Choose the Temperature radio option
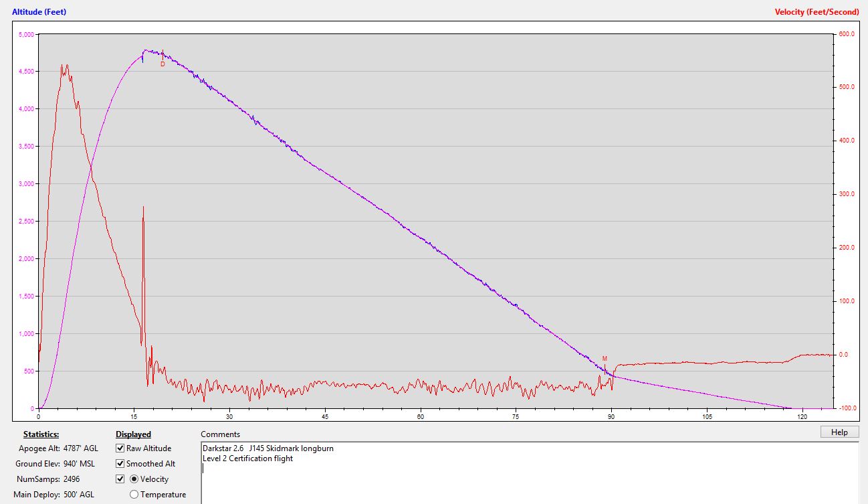The width and height of the screenshot is (868, 504). (134, 495)
